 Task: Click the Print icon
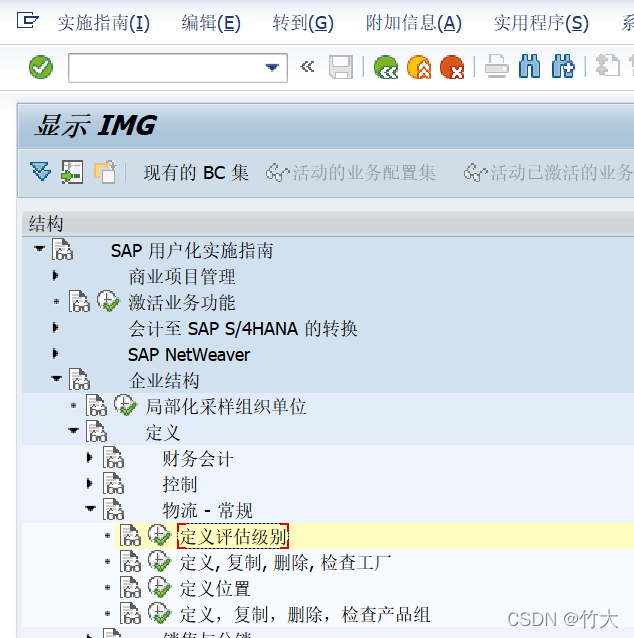click(497, 66)
